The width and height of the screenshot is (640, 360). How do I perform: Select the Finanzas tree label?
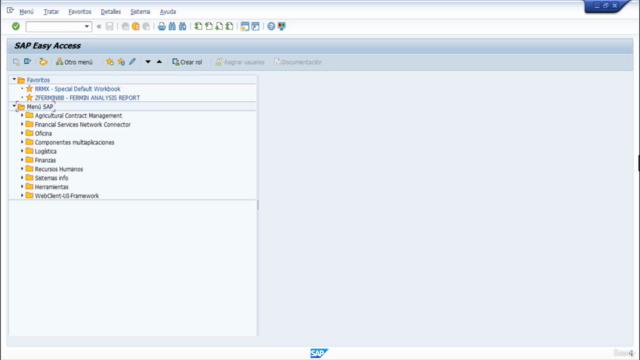(45, 160)
